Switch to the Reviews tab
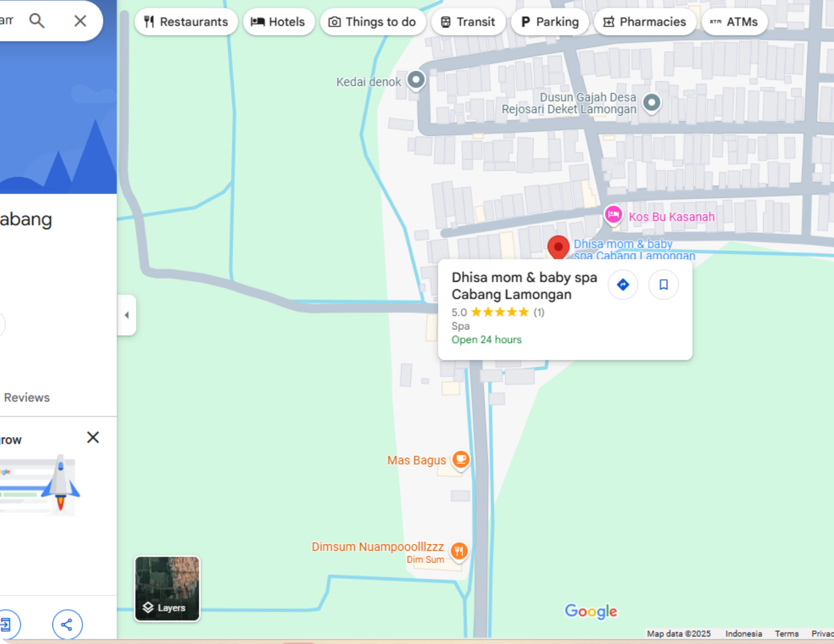Image resolution: width=834 pixels, height=644 pixels. (27, 397)
